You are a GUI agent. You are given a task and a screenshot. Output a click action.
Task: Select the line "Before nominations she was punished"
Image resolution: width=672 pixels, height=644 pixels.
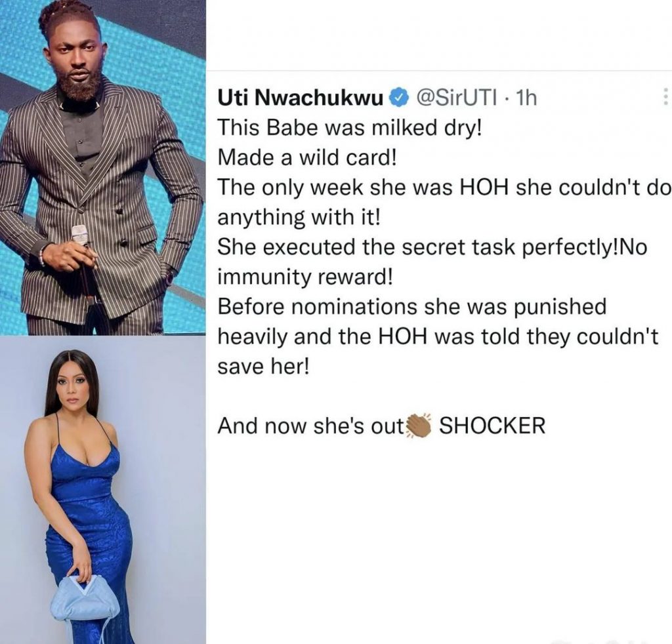(x=412, y=306)
